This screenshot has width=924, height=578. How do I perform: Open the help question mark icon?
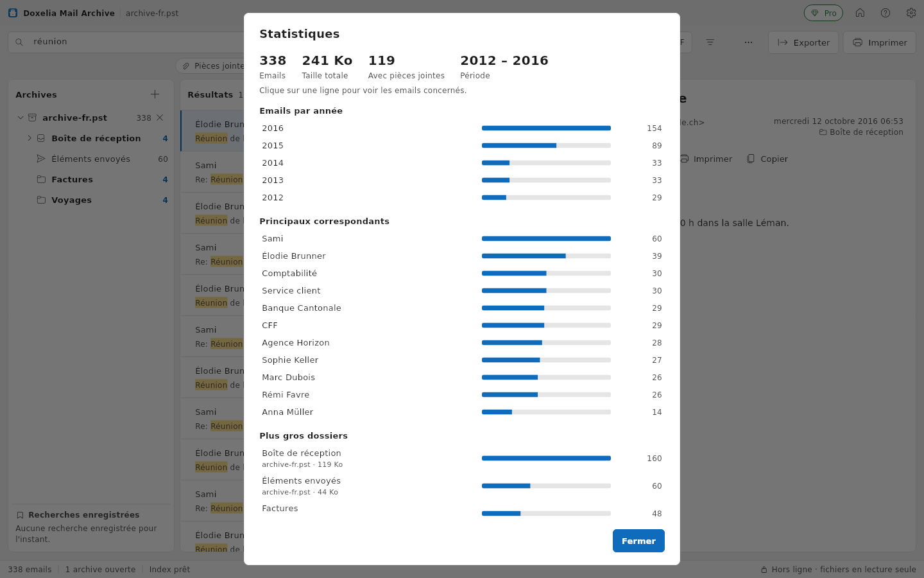(x=886, y=13)
